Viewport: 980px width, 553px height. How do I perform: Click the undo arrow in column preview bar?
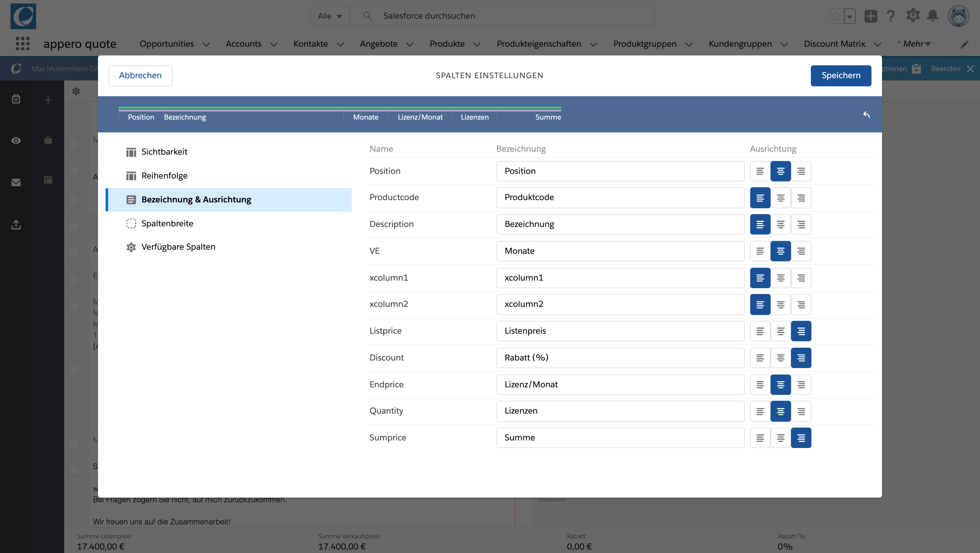click(866, 115)
